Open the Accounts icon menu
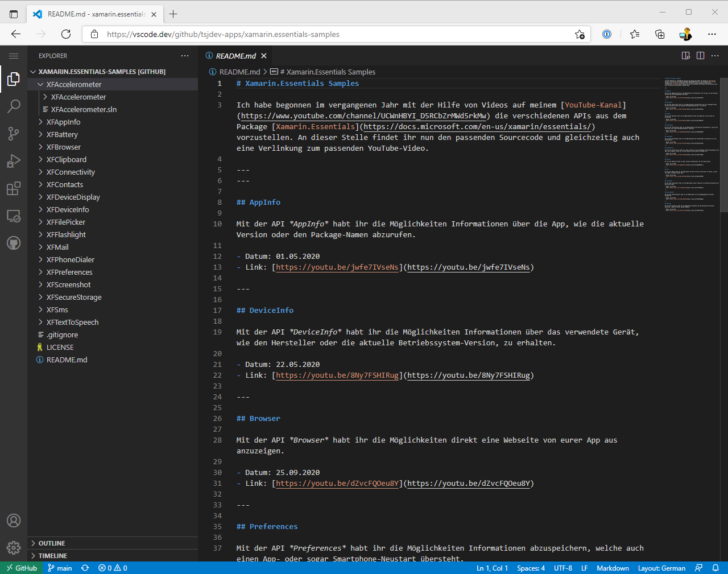 14,521
